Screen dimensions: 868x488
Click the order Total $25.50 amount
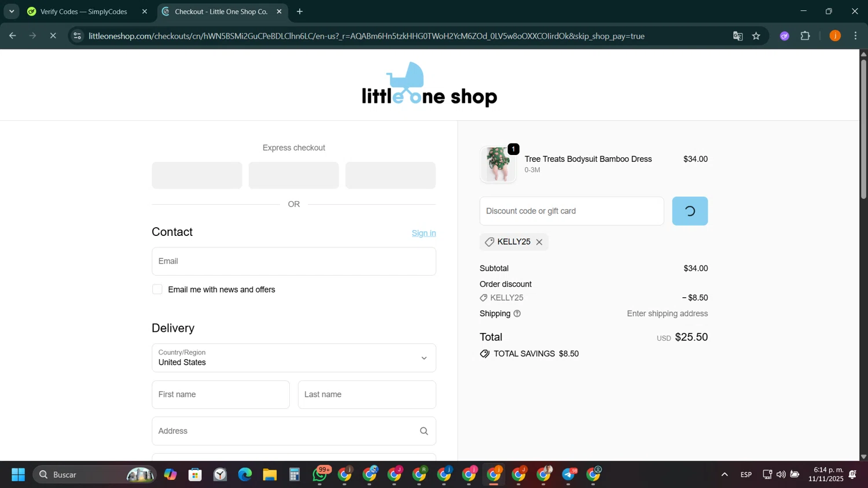coord(692,337)
